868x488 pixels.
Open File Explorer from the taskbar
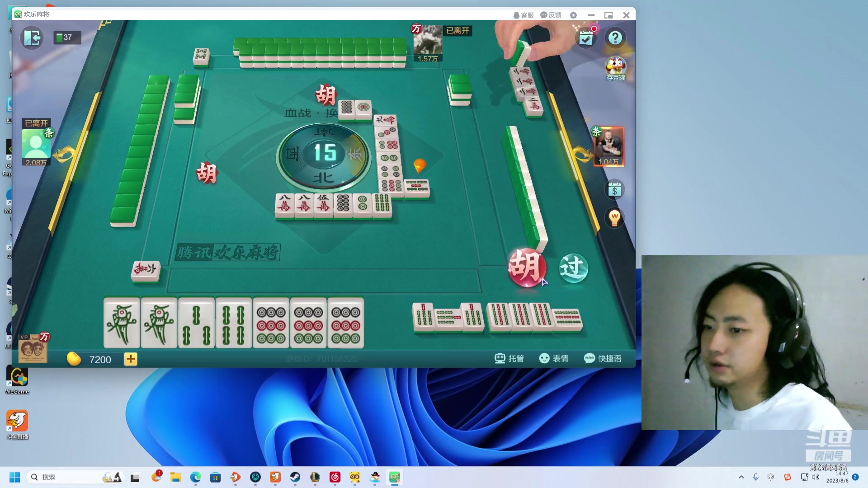pos(175,477)
